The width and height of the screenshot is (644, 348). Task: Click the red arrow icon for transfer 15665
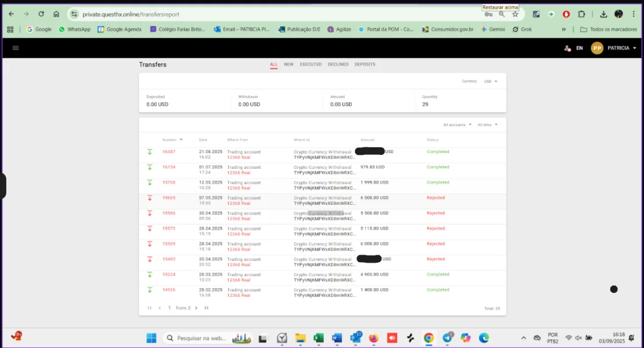coord(150,198)
